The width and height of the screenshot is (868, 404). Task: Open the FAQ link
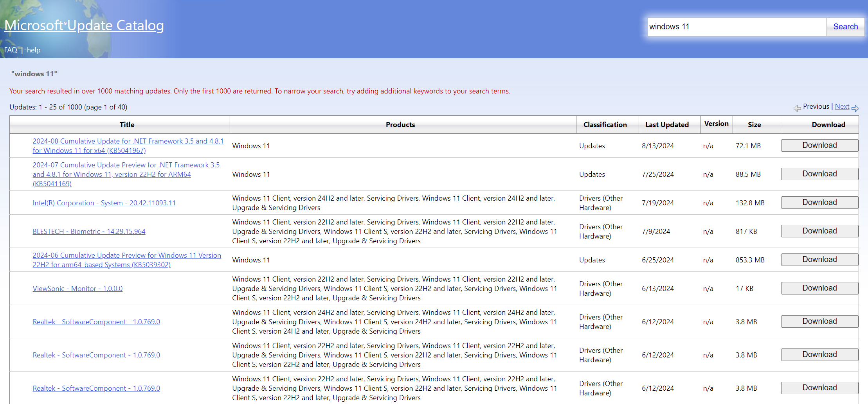pos(11,50)
